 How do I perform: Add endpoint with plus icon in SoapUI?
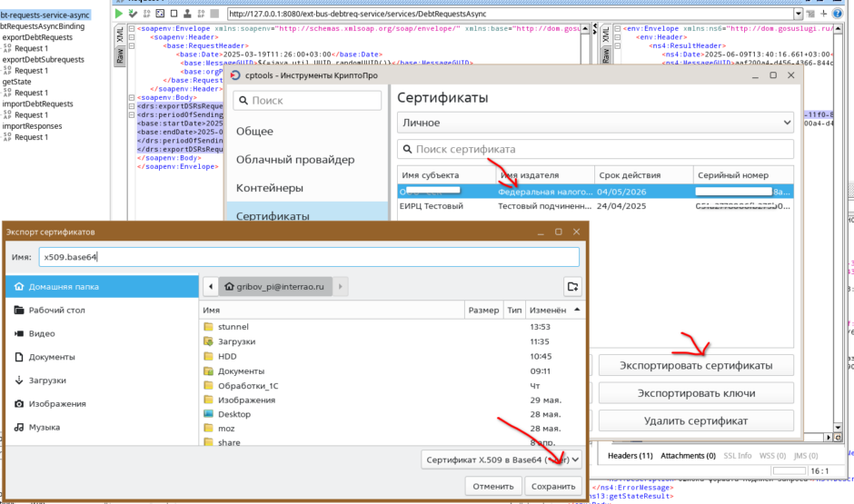coord(823,14)
